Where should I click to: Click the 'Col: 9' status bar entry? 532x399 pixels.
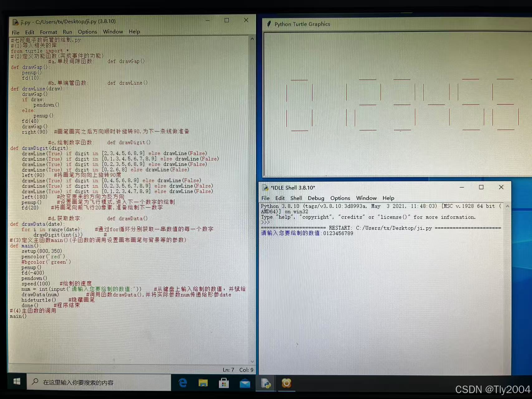pos(246,370)
